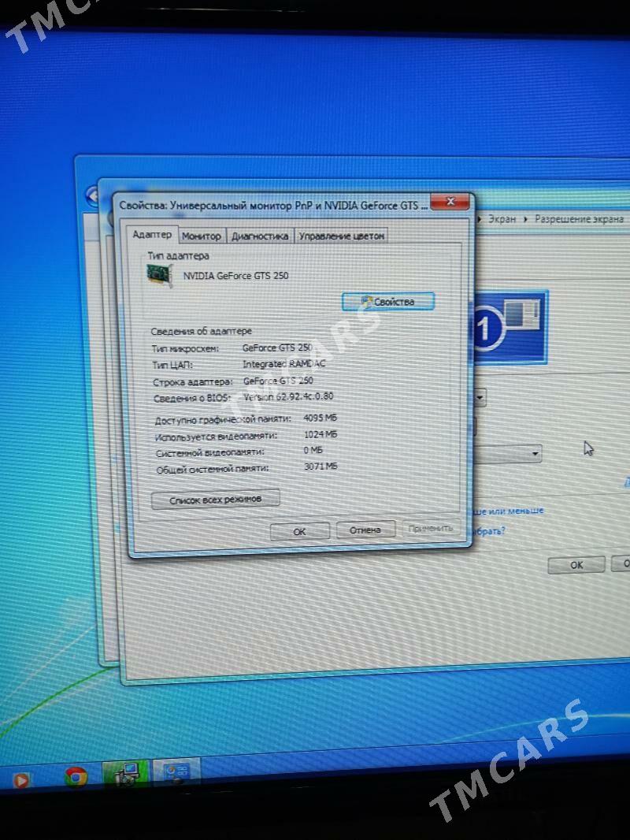Screen dimensions: 630x840
Task: Confirm dialog with OK button
Action: click(x=299, y=531)
